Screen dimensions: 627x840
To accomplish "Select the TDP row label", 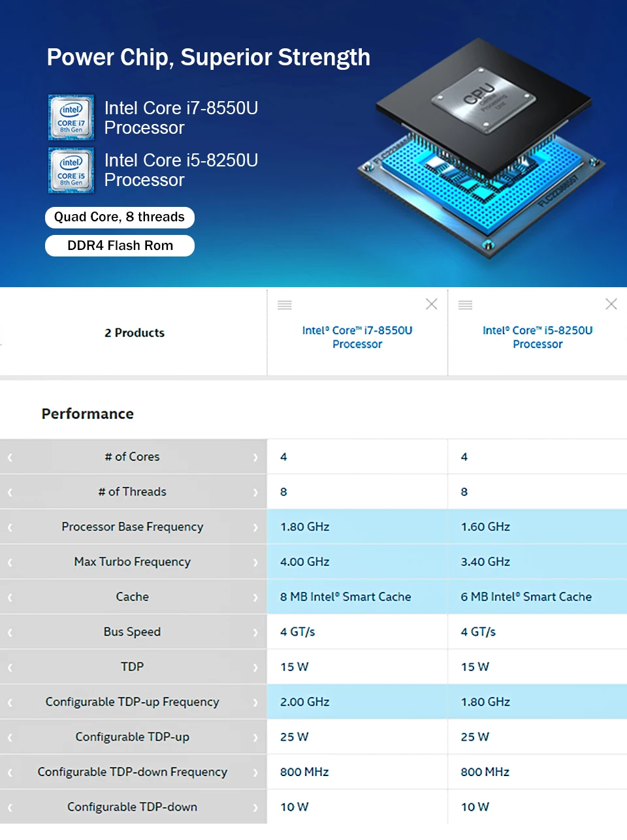I will click(132, 667).
